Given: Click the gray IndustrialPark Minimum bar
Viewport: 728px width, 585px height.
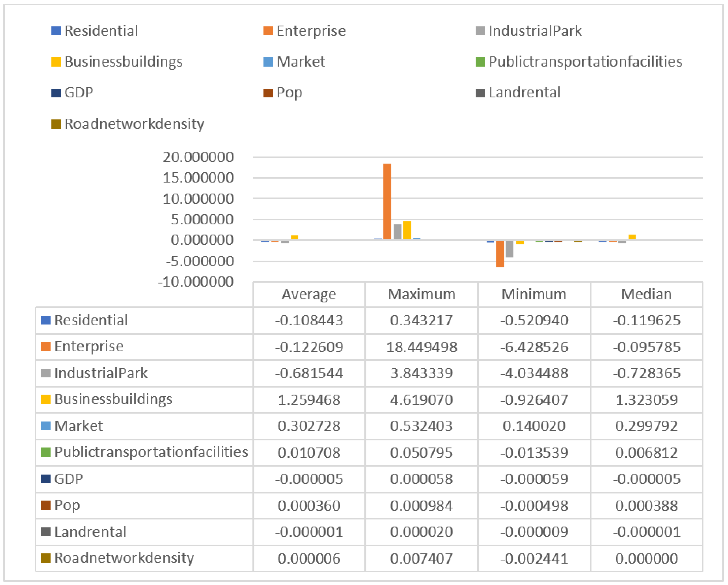Looking at the screenshot, I should (x=509, y=249).
